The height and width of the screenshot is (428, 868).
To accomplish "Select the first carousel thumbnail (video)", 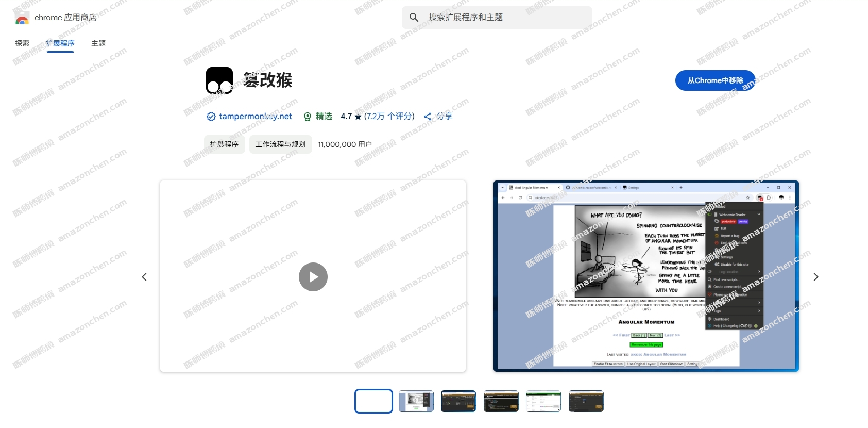I will tap(373, 401).
